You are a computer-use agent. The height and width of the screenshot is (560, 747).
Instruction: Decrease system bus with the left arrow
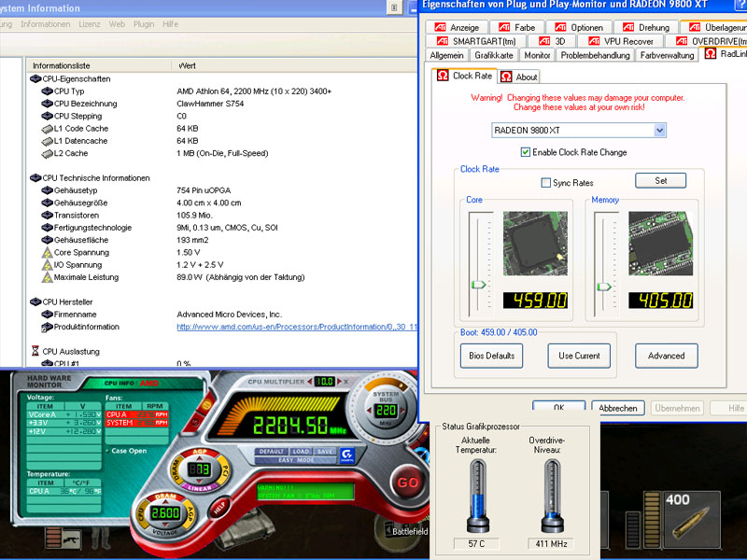[369, 410]
